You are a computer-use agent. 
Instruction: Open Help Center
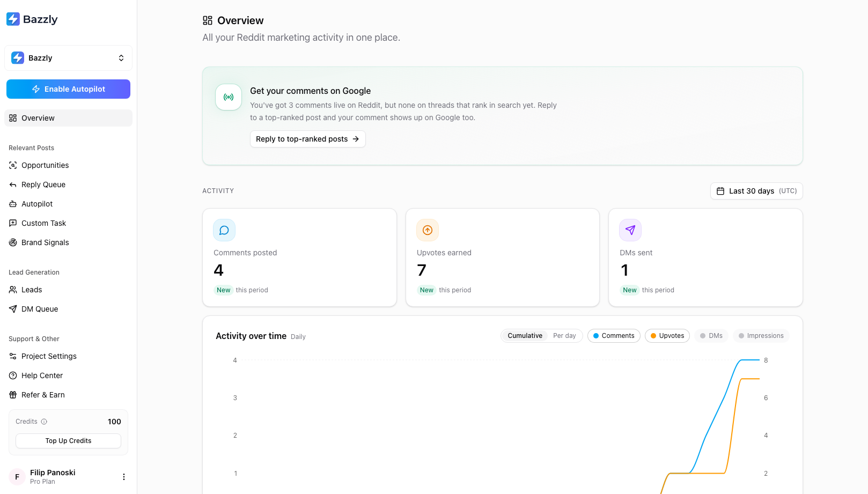[x=68, y=375]
